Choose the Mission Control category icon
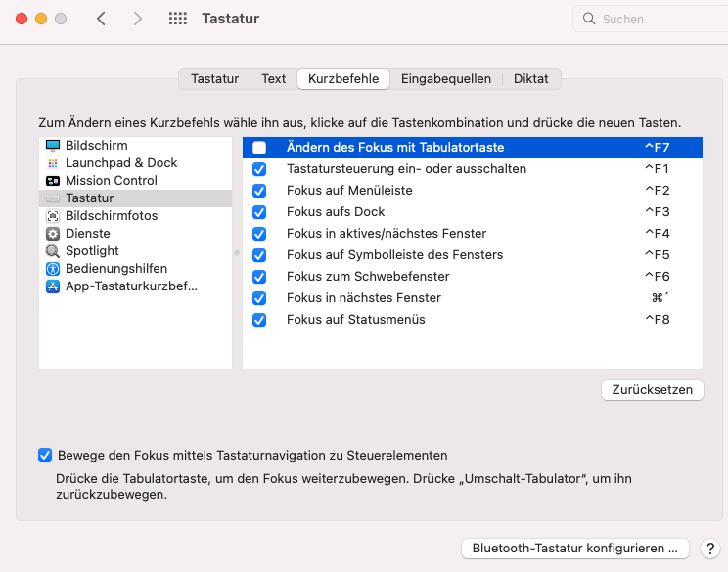This screenshot has height=572, width=728. (x=53, y=181)
